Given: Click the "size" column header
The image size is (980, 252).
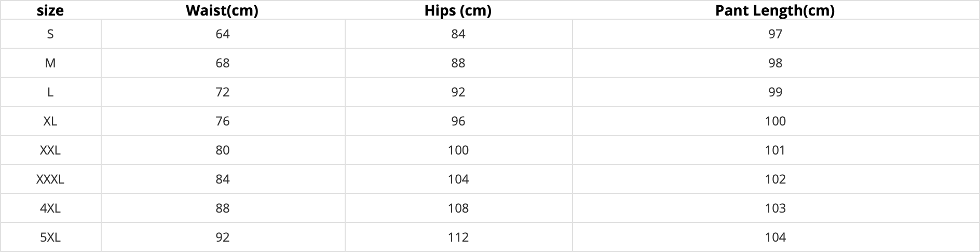Looking at the screenshot, I should (x=50, y=10).
